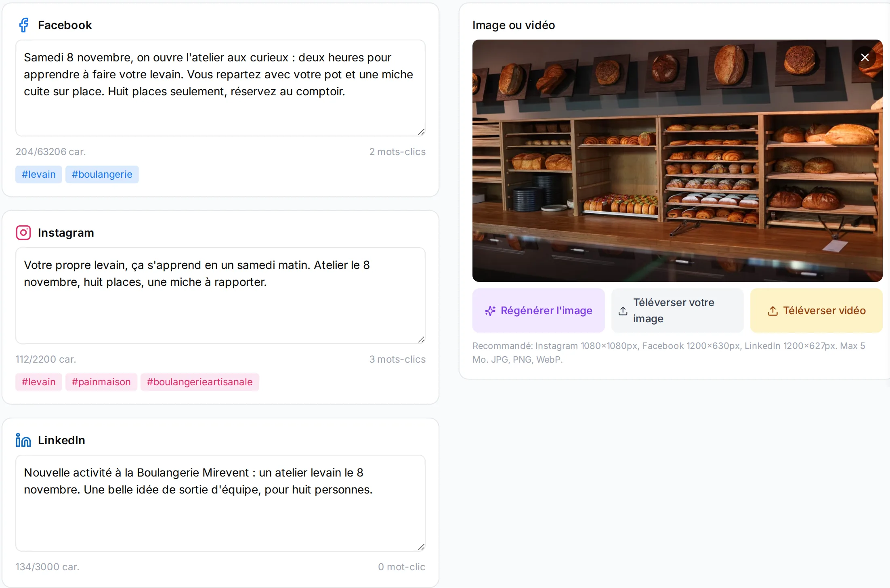
Task: Grab the LinkedIn textarea resize handle
Action: point(421,547)
